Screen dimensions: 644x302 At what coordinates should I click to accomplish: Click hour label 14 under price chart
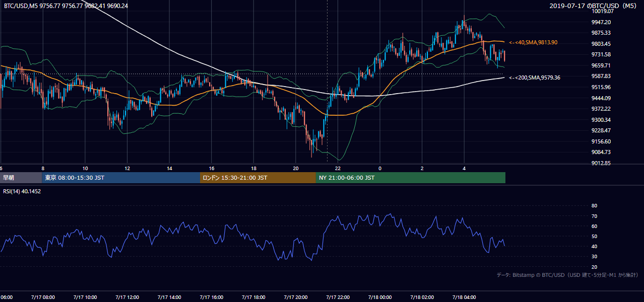pyautogui.click(x=169, y=169)
